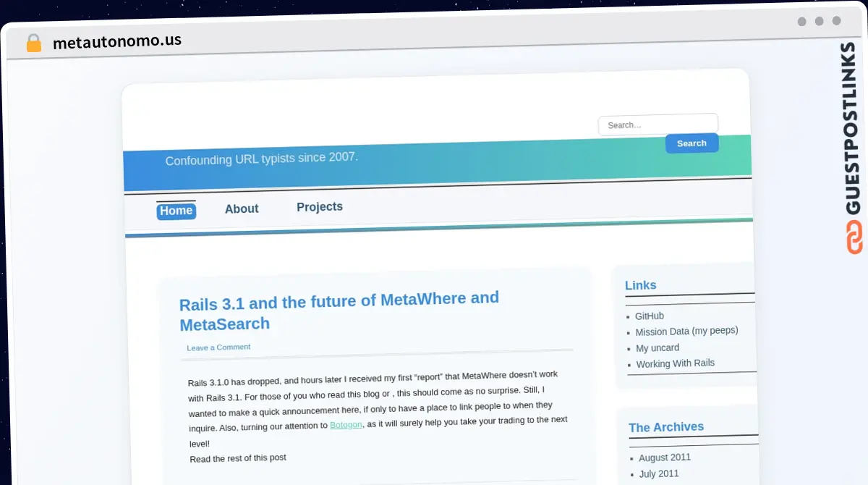Click the rightmost window control dot
This screenshot has width=868, height=485.
(836, 22)
